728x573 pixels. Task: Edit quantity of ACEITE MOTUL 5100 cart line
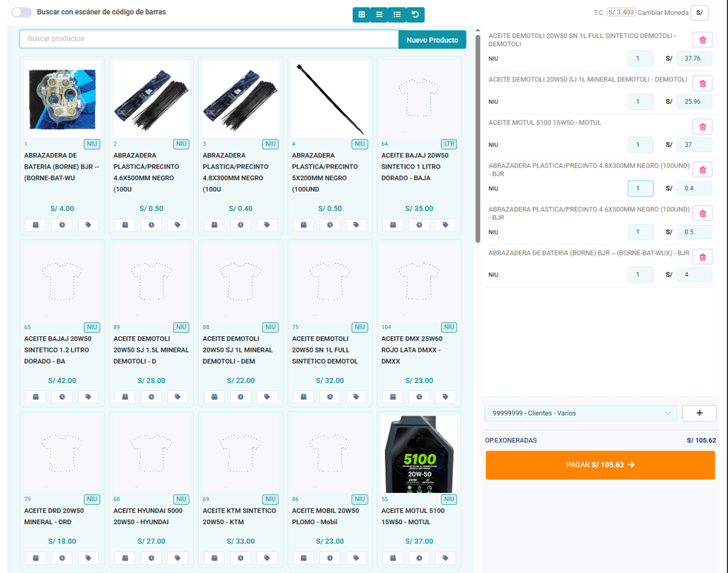click(x=640, y=145)
